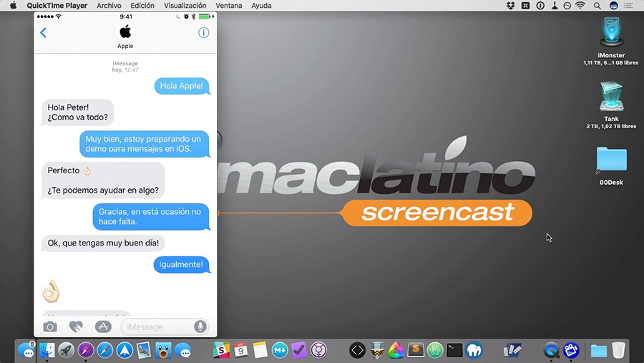644x363 pixels.
Task: Open the Trash in the Dock
Action: click(x=618, y=351)
